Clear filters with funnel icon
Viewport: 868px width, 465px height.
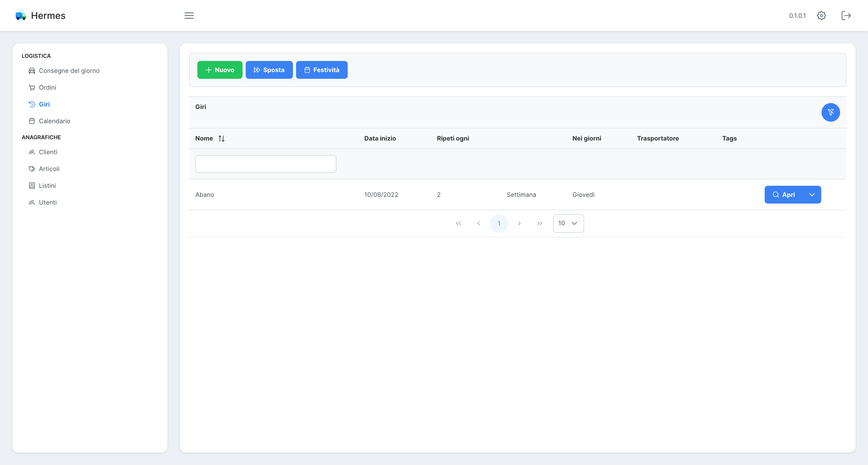point(830,112)
